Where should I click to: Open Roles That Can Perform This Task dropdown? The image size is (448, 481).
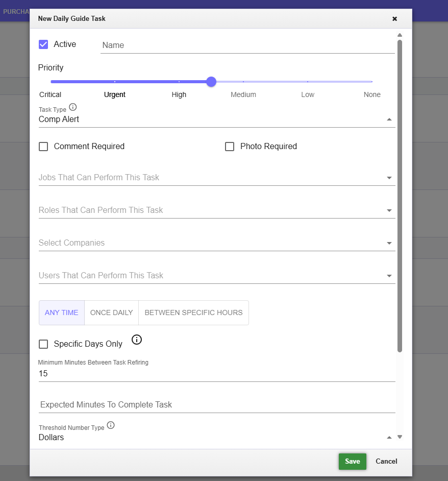216,210
